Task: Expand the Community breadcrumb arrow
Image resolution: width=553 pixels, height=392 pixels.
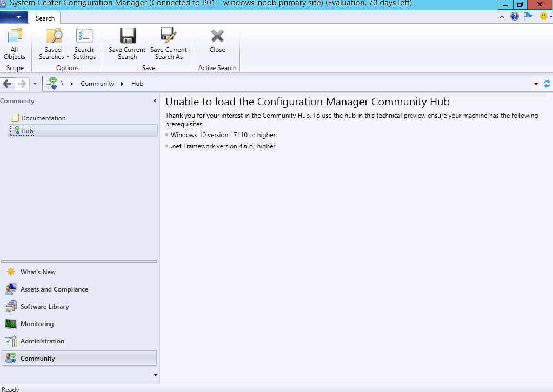Action: [122, 84]
